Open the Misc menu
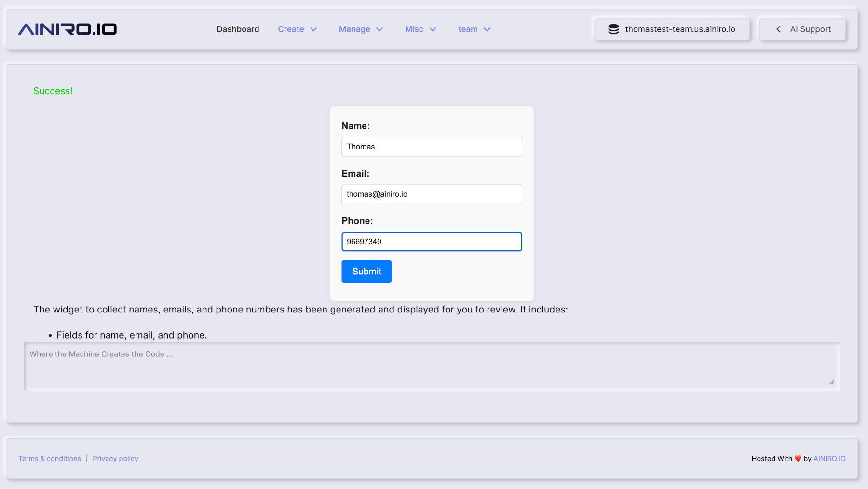Screen dimensions: 868x489 [414, 29]
